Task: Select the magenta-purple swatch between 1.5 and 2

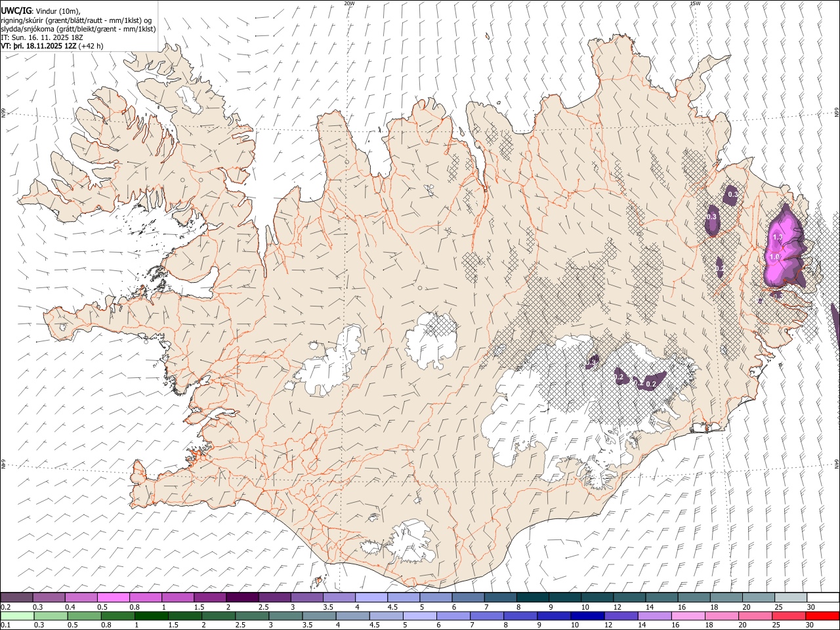Action: click(x=209, y=597)
